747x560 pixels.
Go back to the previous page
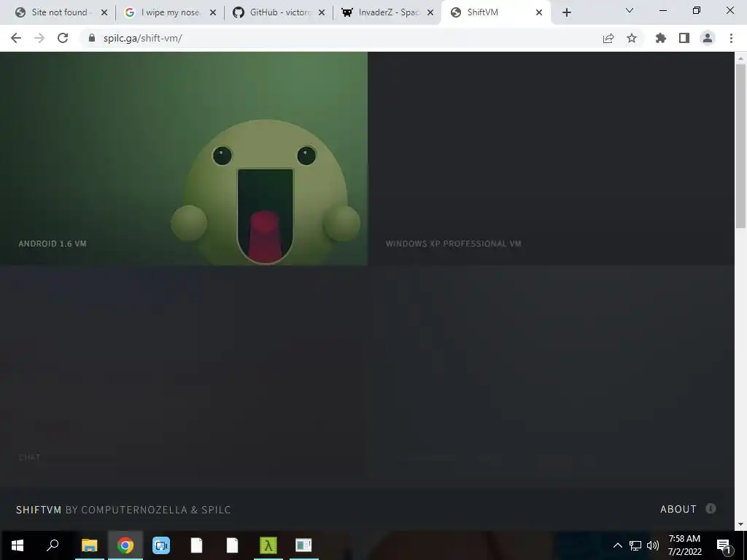pos(16,38)
